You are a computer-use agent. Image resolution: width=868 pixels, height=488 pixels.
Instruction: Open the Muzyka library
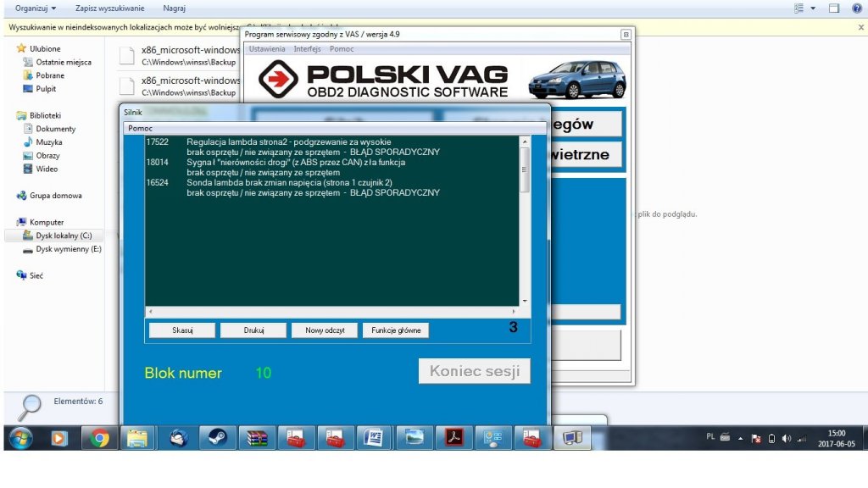pyautogui.click(x=48, y=142)
